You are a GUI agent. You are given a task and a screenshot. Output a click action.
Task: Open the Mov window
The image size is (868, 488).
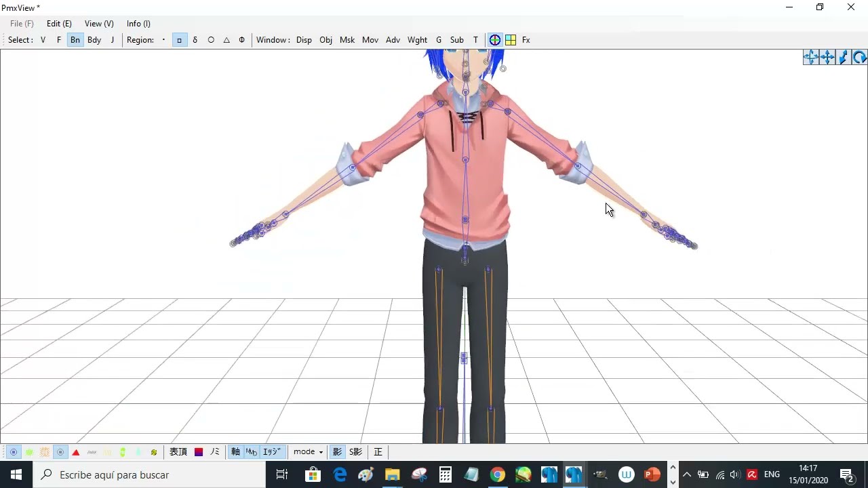[370, 40]
